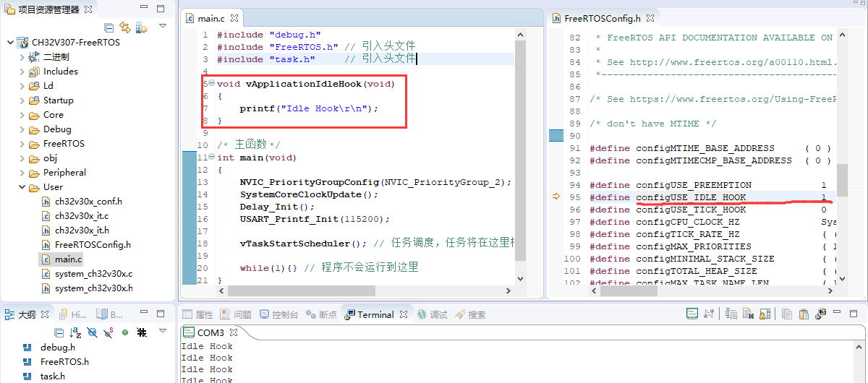Click configUSE_PREEMPTION define line

point(708,185)
